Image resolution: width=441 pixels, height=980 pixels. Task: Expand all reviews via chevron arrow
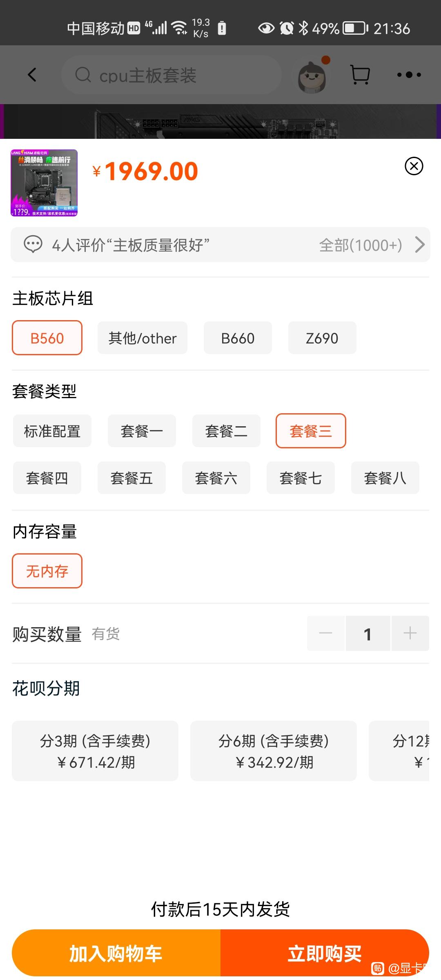click(420, 245)
